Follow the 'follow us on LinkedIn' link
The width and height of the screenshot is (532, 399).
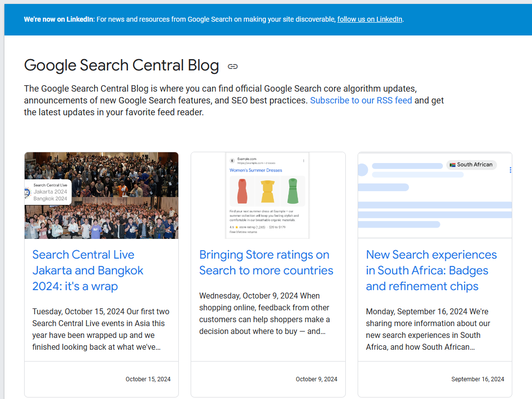tap(369, 19)
